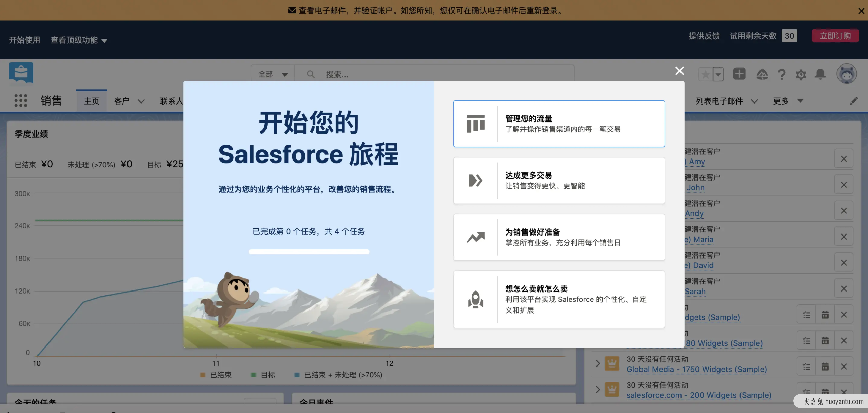
Task: Expand the salesforce.com 200 Widgets row
Action: click(598, 389)
